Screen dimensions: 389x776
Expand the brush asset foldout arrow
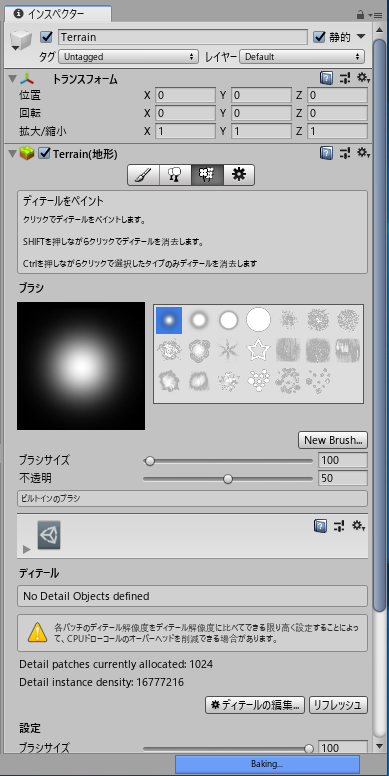[27, 549]
